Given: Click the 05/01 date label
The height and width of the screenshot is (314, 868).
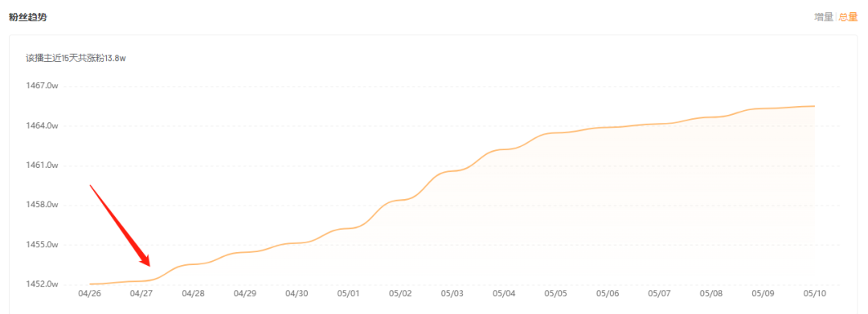Looking at the screenshot, I should click(348, 294).
